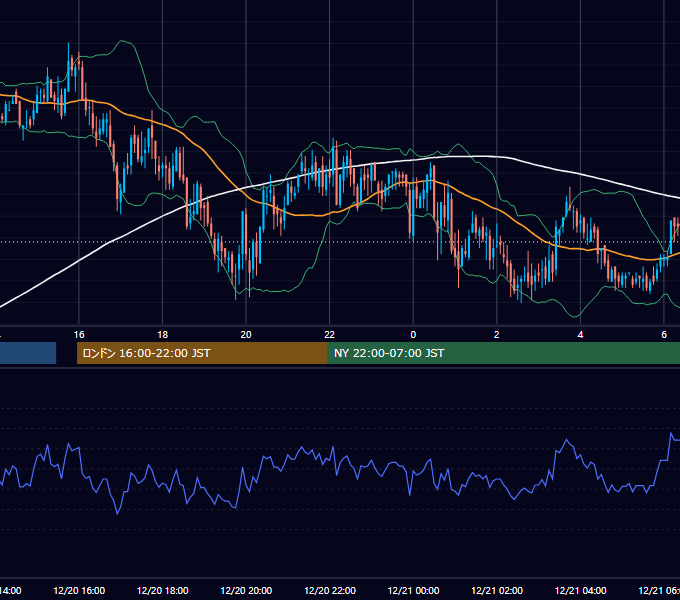Click the 12/21 04:00 date label
This screenshot has height=600, width=680.
tap(581, 590)
